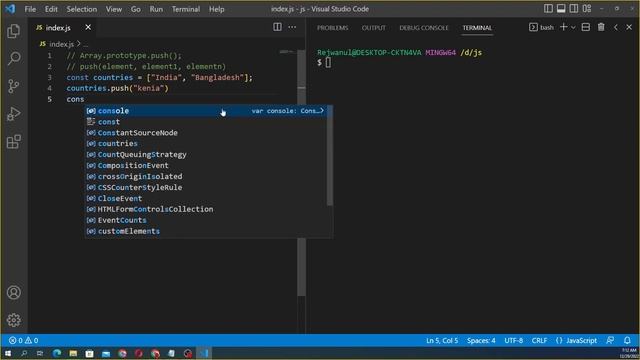This screenshot has height=360, width=640.
Task: Choose the EventCounts suggestion
Action: (x=206, y=220)
